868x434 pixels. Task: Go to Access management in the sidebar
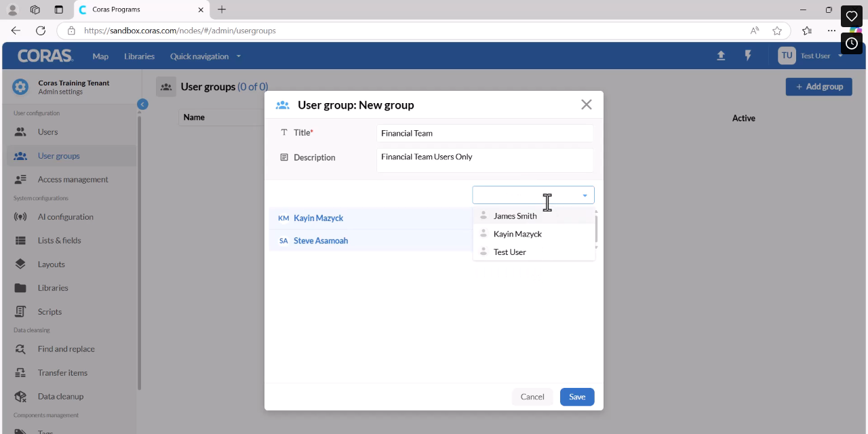click(x=72, y=180)
